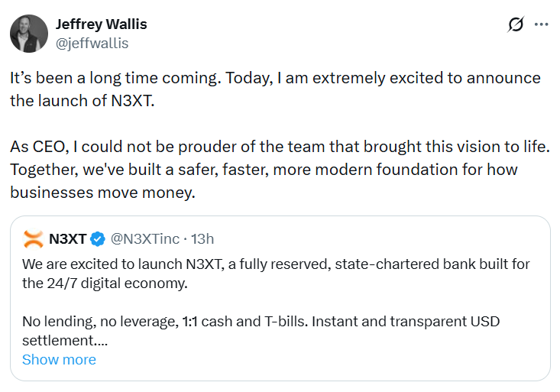Viewport: 560px width, 392px height.
Task: Click the orange N3XT logo avatar
Action: (x=33, y=239)
